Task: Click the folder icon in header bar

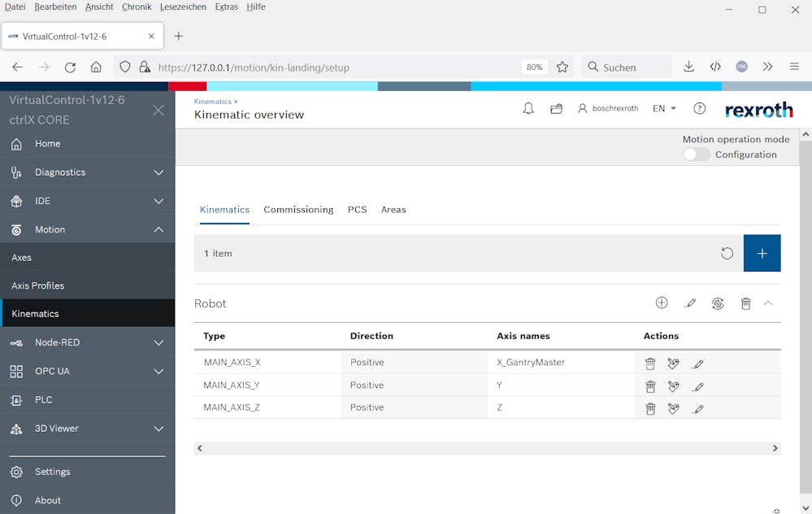Action: (x=556, y=109)
